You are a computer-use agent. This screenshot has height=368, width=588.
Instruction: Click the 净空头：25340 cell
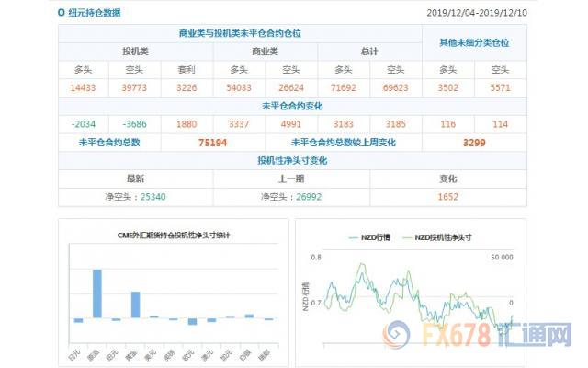[x=135, y=197]
